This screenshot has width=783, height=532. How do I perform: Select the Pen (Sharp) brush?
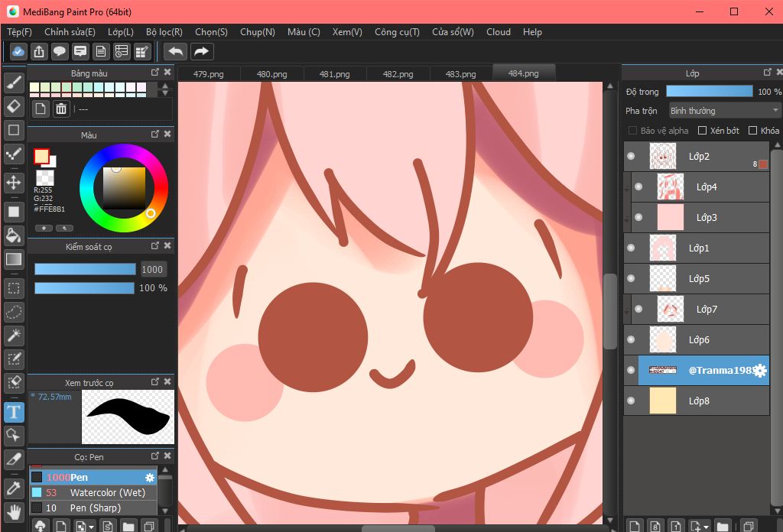coord(93,508)
